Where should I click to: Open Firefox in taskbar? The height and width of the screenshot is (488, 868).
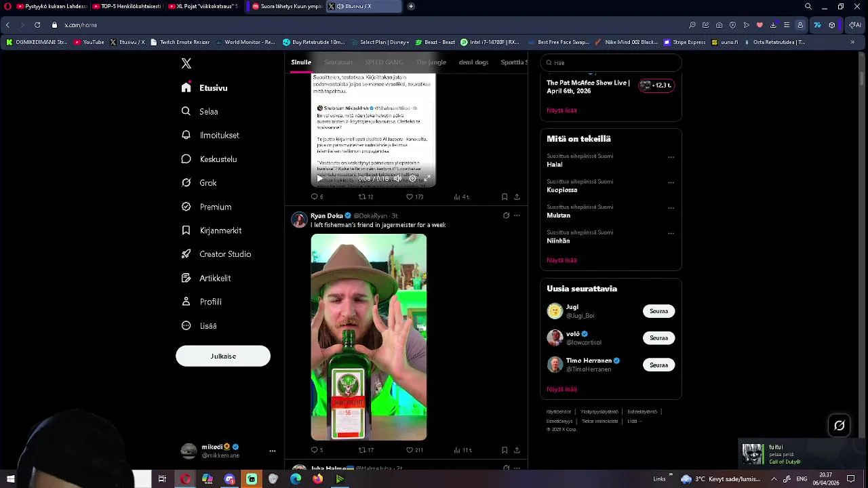click(x=318, y=479)
